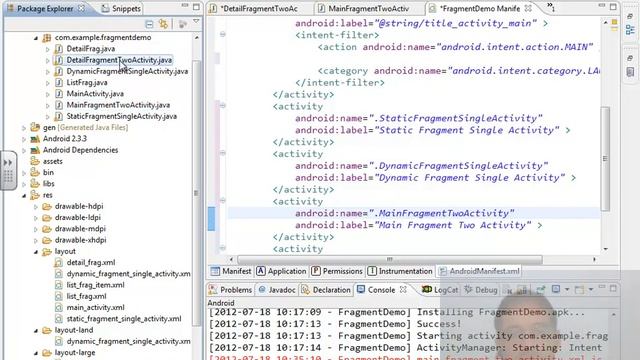Fold the StaticFragmentSingleActivity activity element

click(222, 105)
